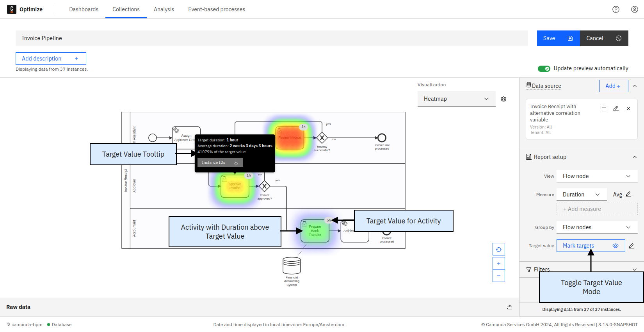Open the Heatmap visualization dropdown
Image resolution: width=644 pixels, height=332 pixels.
coord(456,99)
